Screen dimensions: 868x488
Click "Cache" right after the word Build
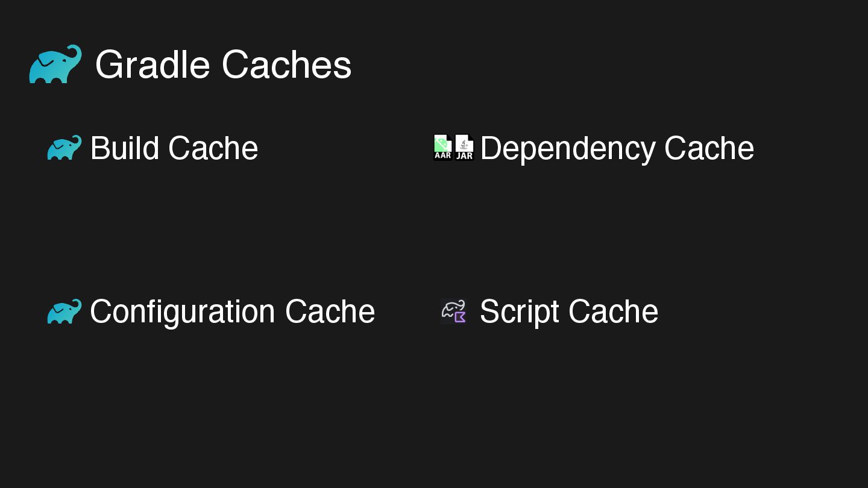point(213,148)
